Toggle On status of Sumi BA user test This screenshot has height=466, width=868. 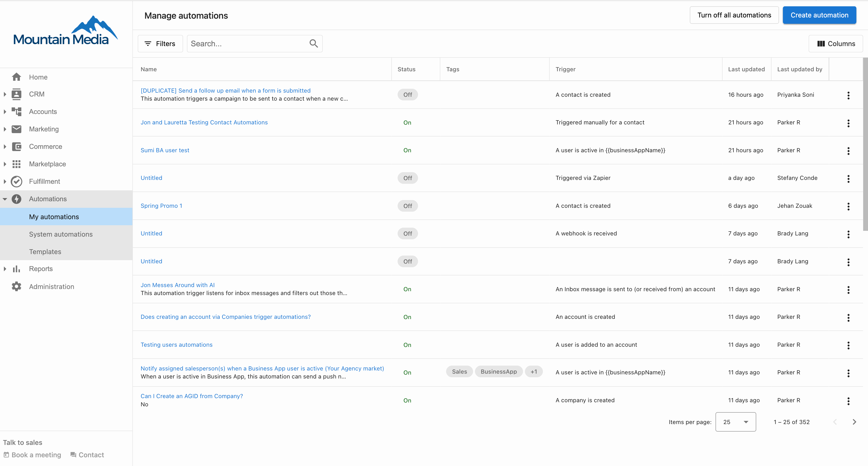point(407,150)
